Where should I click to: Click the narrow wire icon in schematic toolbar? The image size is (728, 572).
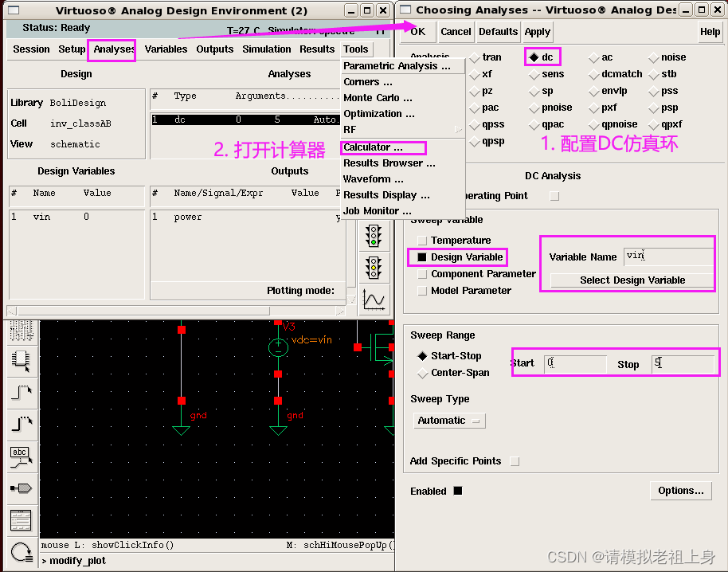[x=21, y=393]
